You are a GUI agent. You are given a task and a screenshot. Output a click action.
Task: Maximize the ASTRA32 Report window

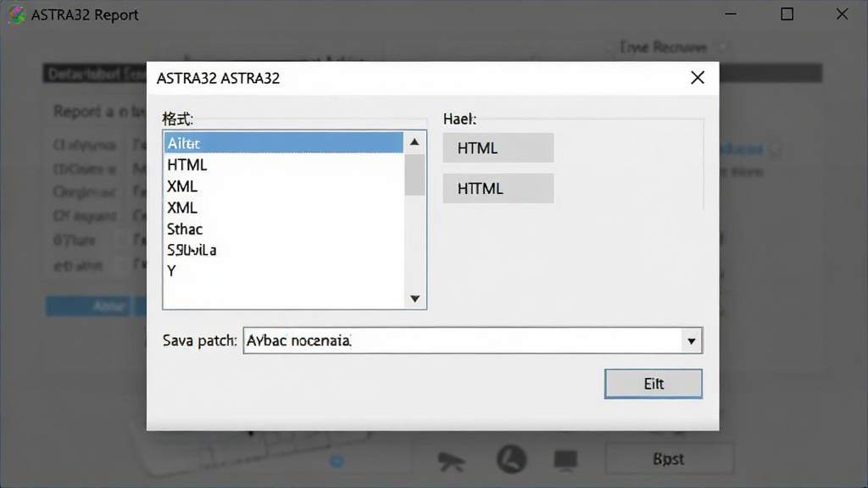(787, 14)
